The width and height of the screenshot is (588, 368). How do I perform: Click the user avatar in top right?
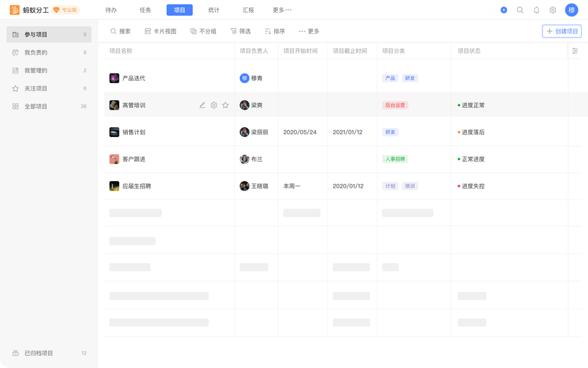pyautogui.click(x=571, y=10)
